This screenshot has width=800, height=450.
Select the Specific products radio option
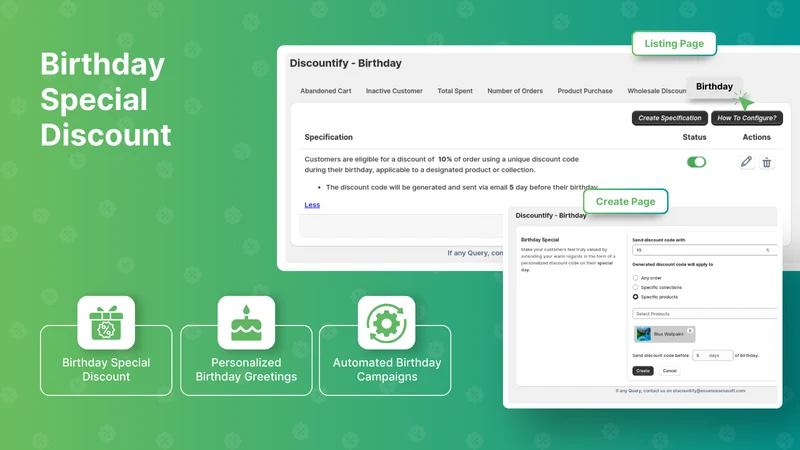[x=635, y=297]
